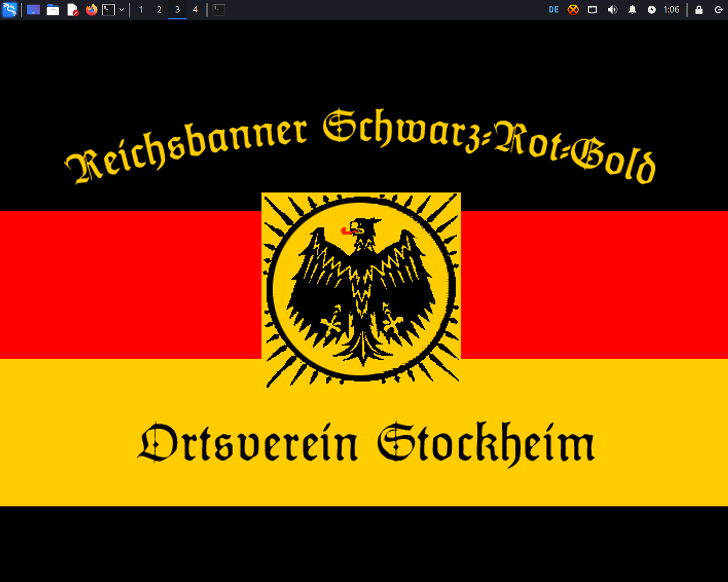This screenshot has width=728, height=582.
Task: Click the show desktop panel icon
Action: [34, 10]
